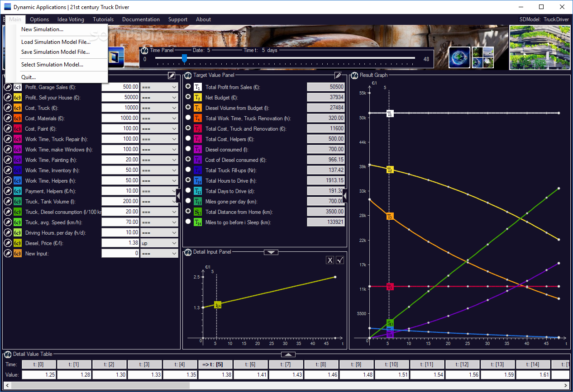Click the X cancel icon in Detail Input Panel
The width and height of the screenshot is (573, 392).
coord(330,260)
